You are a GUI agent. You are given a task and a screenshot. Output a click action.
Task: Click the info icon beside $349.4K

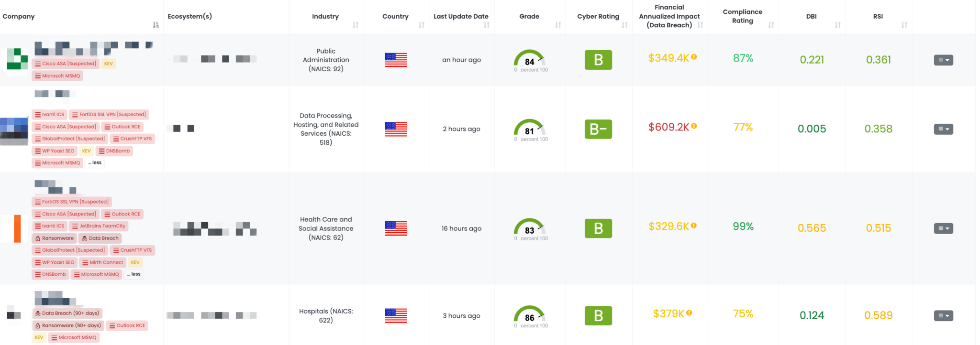(694, 57)
